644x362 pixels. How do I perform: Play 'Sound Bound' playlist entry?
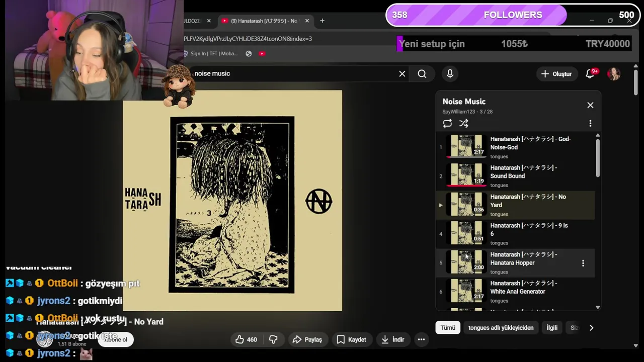click(x=515, y=176)
